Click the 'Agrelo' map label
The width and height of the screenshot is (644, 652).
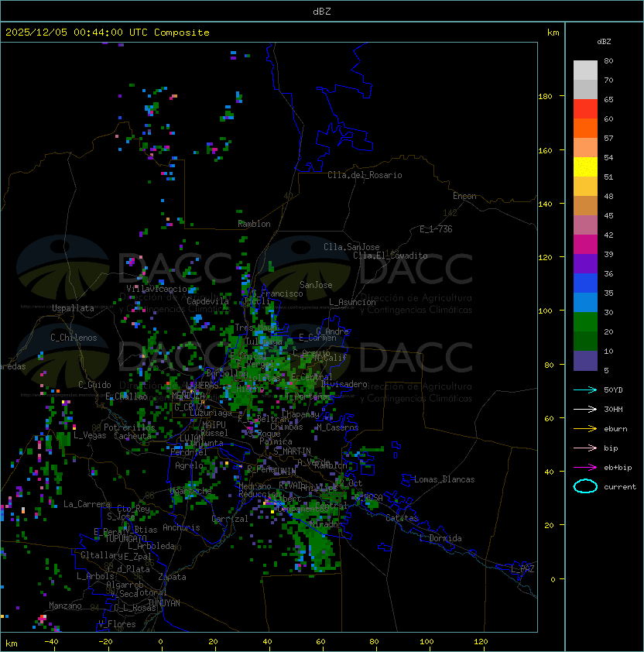click(189, 465)
